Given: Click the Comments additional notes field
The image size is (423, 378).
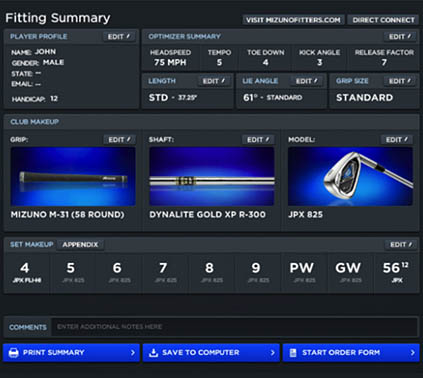Looking at the screenshot, I should pos(235,327).
